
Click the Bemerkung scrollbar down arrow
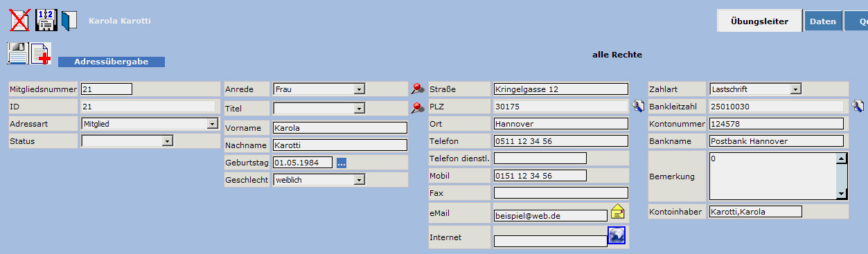pos(842,194)
